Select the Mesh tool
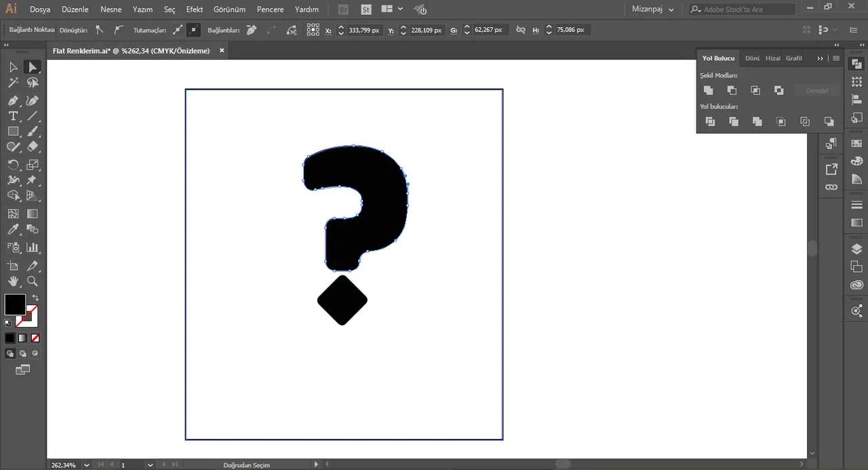The height and width of the screenshot is (470, 868). click(14, 214)
